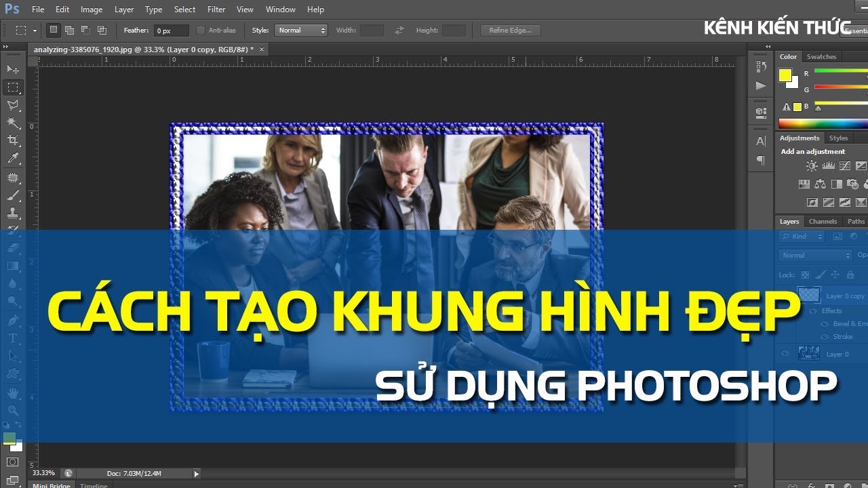
Task: Select the Polygonal Lasso tool
Action: pyautogui.click(x=13, y=105)
